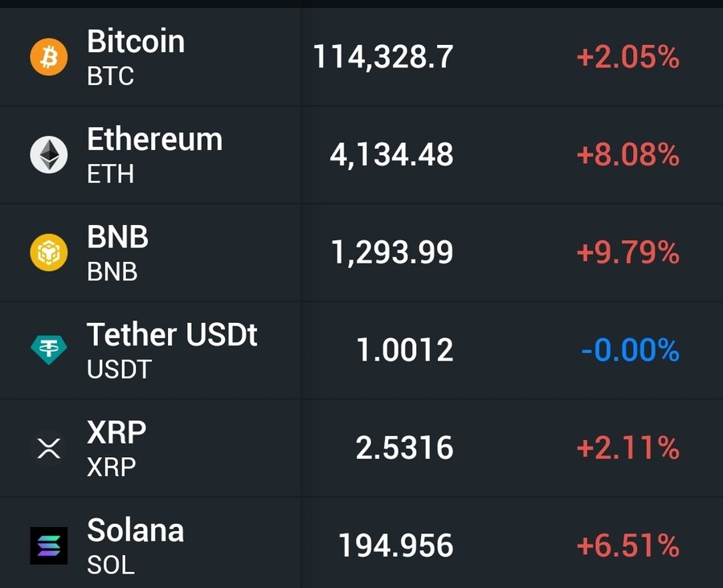
Task: Click the green Tether USDt logo icon
Action: (49, 349)
